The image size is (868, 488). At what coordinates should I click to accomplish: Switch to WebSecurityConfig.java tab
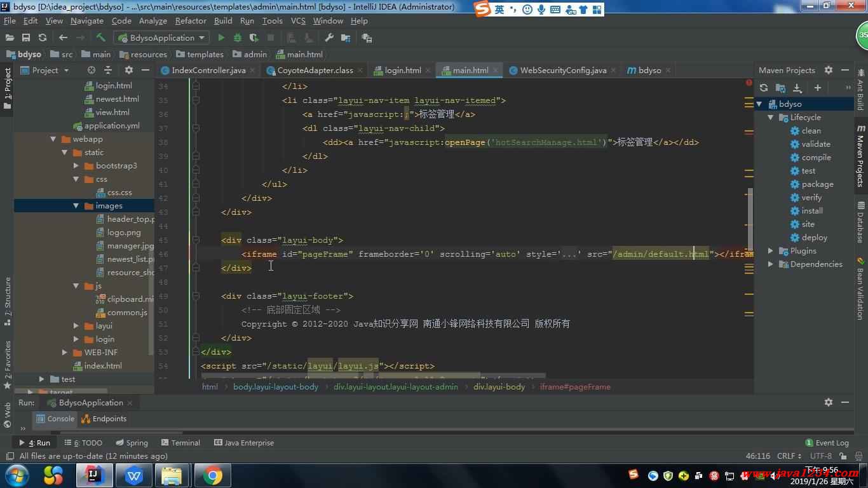(563, 70)
